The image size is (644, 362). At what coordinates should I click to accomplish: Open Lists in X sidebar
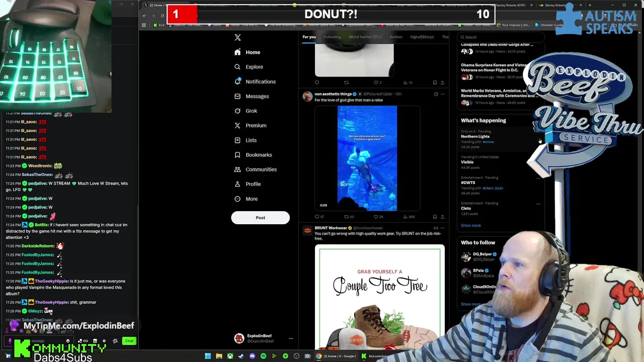tap(246, 140)
